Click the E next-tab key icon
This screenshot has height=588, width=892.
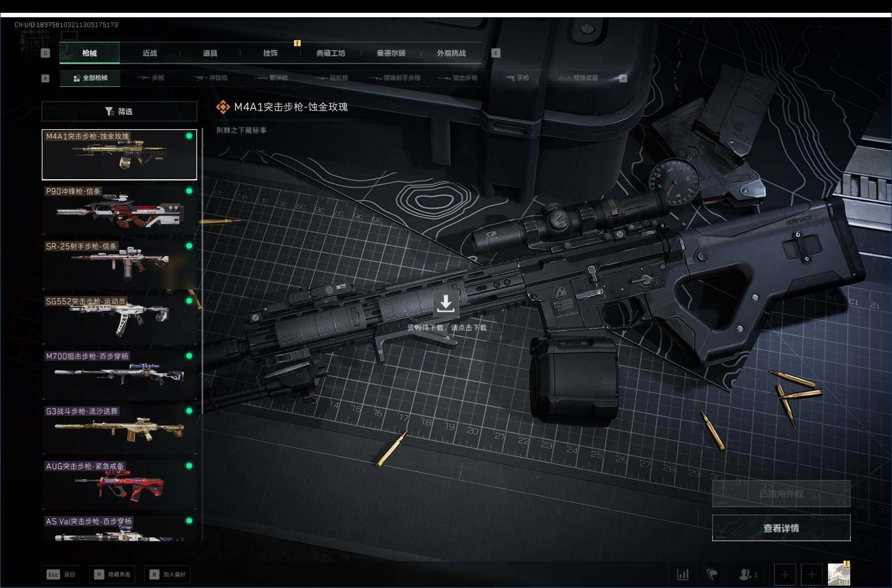[496, 53]
